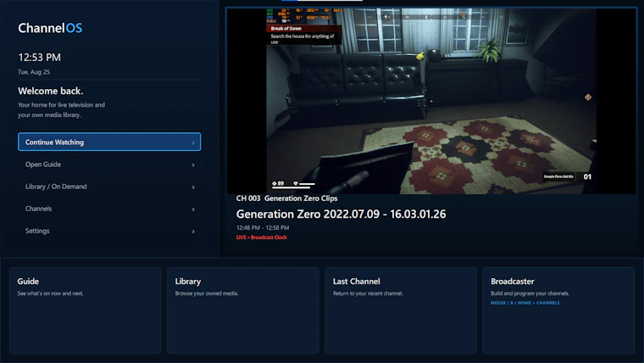Open the Broadcaster card
Image resolution: width=644 pixels, height=363 pixels.
pyautogui.click(x=558, y=310)
